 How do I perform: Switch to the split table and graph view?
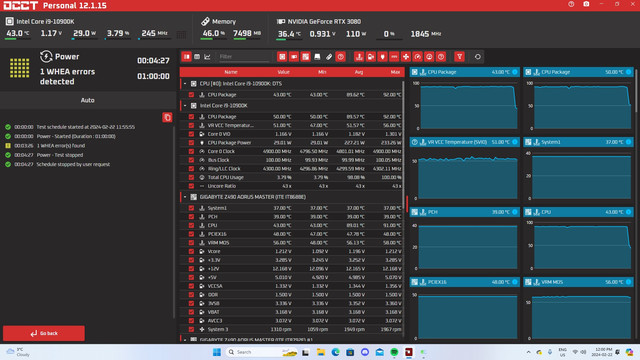click(187, 57)
